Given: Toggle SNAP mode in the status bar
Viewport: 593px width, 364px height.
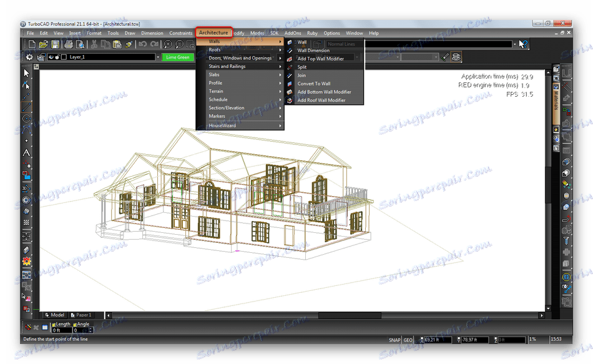Looking at the screenshot, I should click(x=394, y=340).
